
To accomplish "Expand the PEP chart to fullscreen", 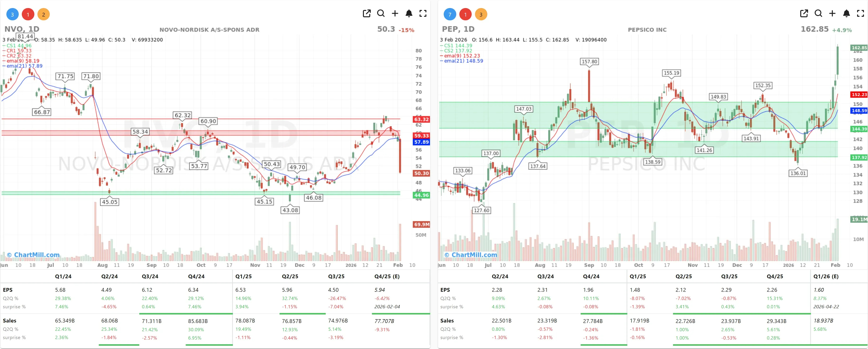I will 860,13.
